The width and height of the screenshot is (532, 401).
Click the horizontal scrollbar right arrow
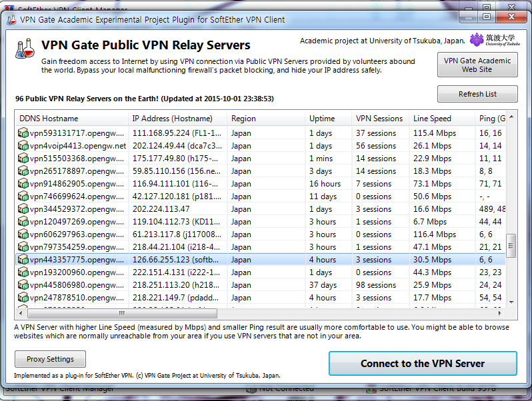coord(500,313)
